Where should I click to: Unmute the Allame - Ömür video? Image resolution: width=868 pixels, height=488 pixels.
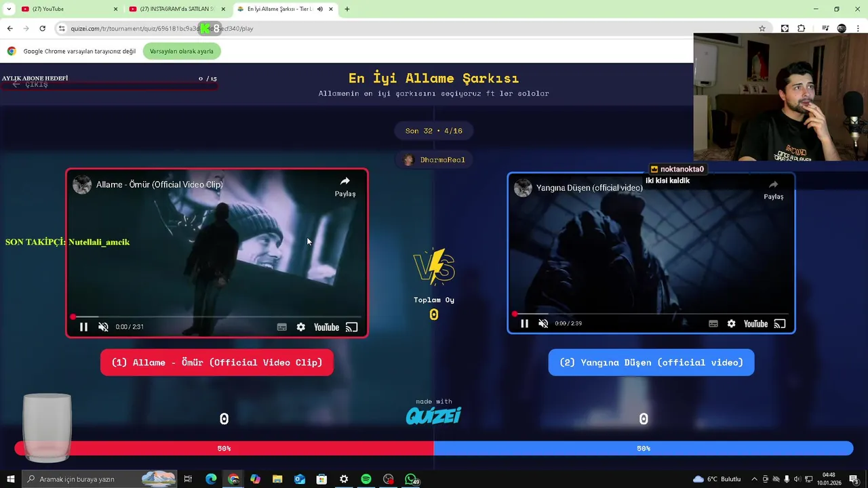coord(103,327)
